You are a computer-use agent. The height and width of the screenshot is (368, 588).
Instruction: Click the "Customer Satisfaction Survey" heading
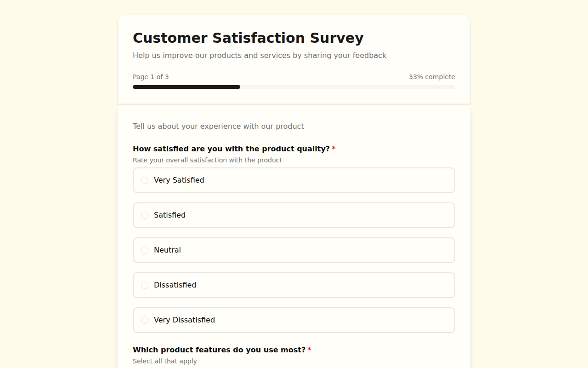tap(248, 38)
